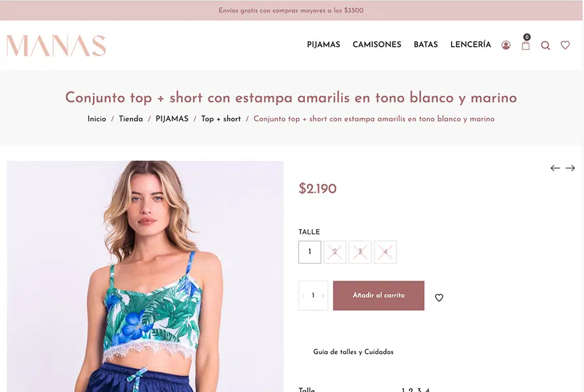Viewport: 584px width, 392px height.
Task: Open the PIJAMAS menu
Action: [x=323, y=45]
